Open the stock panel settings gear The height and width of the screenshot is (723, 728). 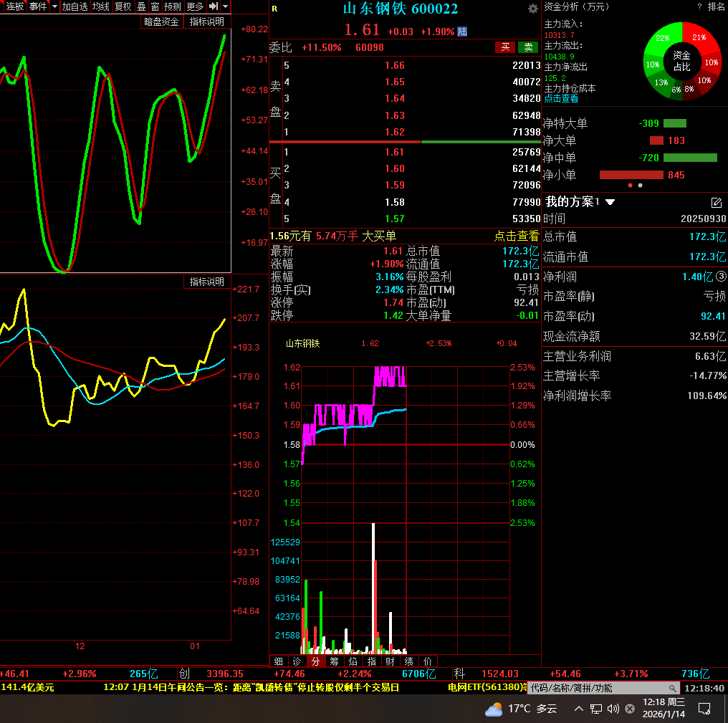coord(532,9)
